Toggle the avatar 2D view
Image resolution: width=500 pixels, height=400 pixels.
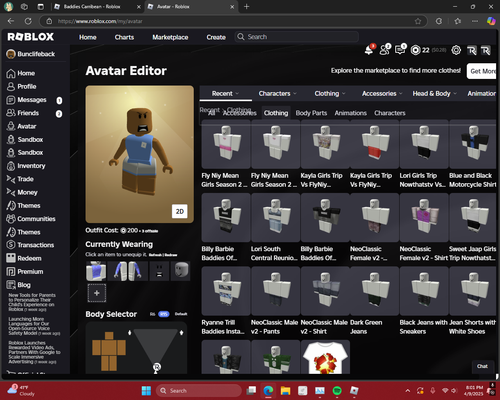(x=180, y=211)
